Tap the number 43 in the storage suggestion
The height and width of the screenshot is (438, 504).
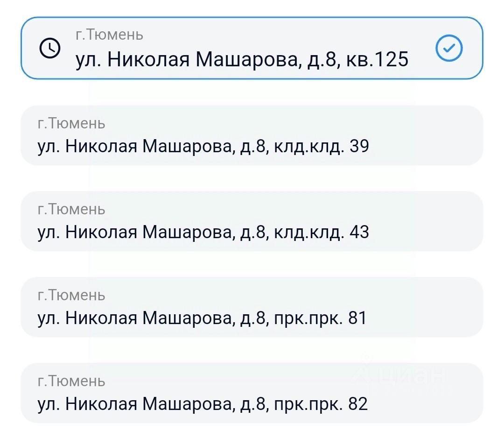(x=359, y=232)
